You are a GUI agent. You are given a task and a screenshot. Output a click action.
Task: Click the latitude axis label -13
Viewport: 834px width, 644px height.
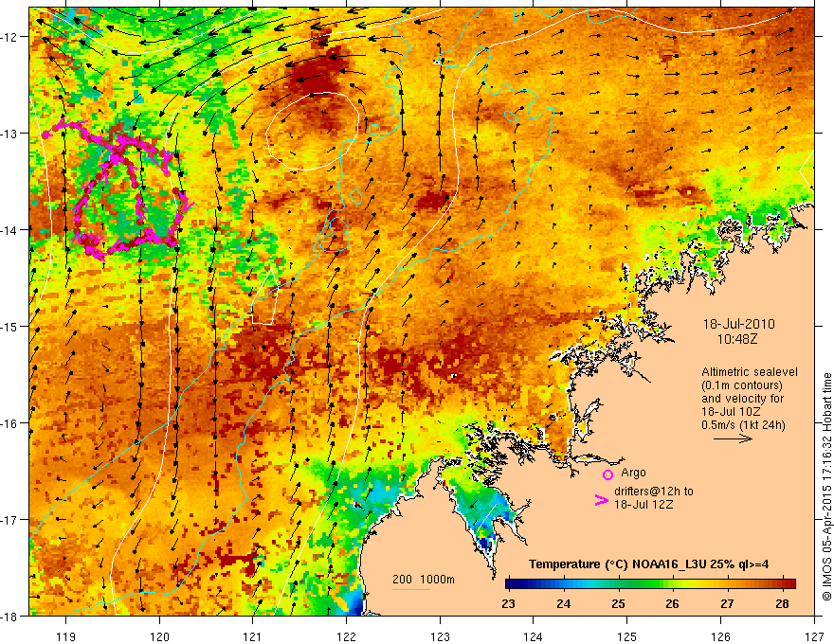[x=9, y=134]
